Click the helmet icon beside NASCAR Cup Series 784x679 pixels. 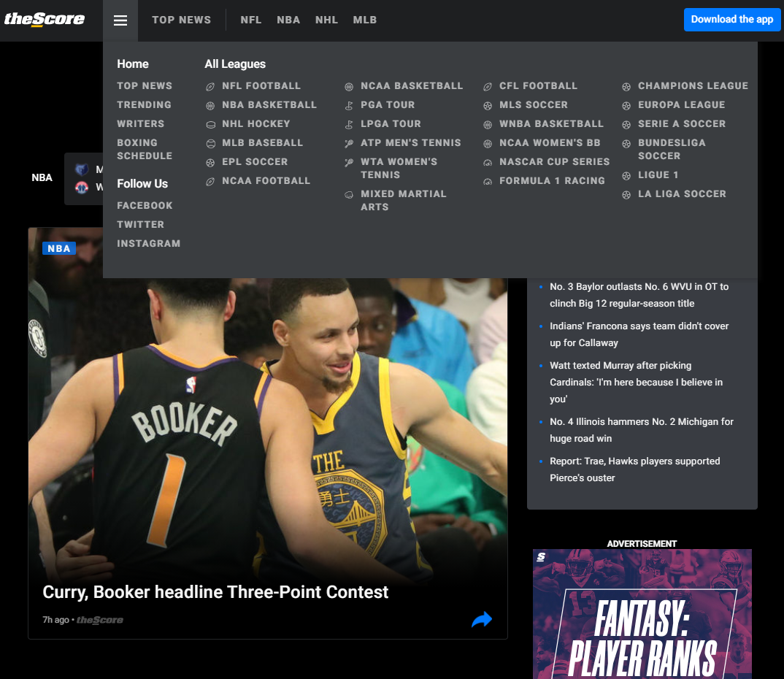click(488, 163)
